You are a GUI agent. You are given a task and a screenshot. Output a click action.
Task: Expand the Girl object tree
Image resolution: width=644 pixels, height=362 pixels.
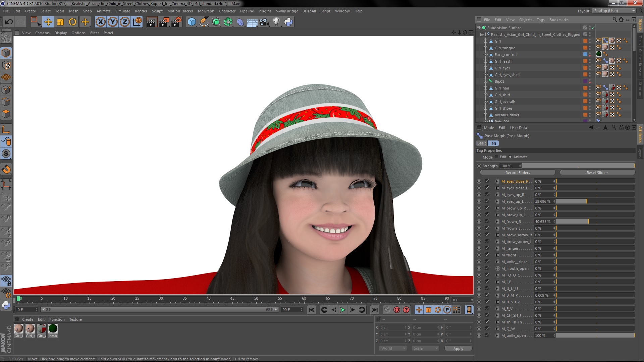[485, 41]
